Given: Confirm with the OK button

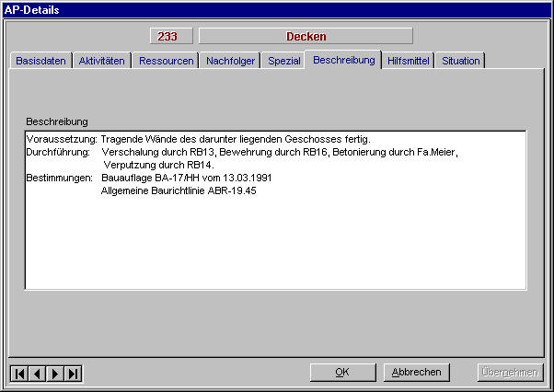Looking at the screenshot, I should [x=342, y=373].
